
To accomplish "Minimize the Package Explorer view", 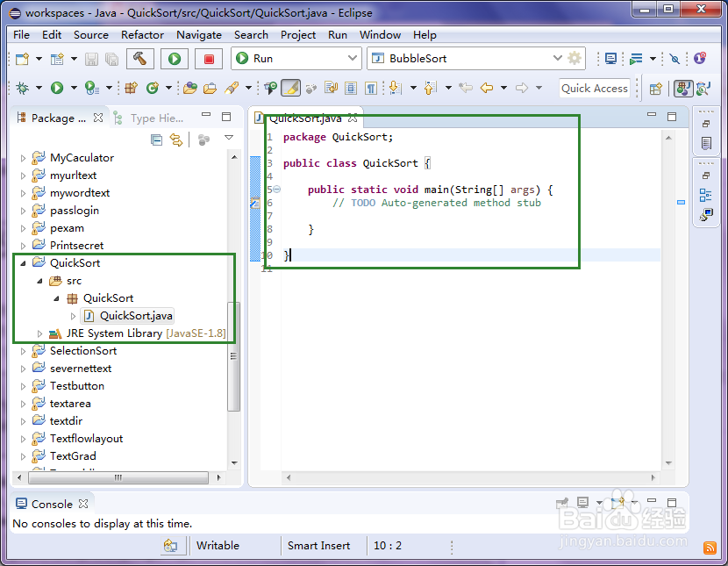I will click(x=206, y=114).
